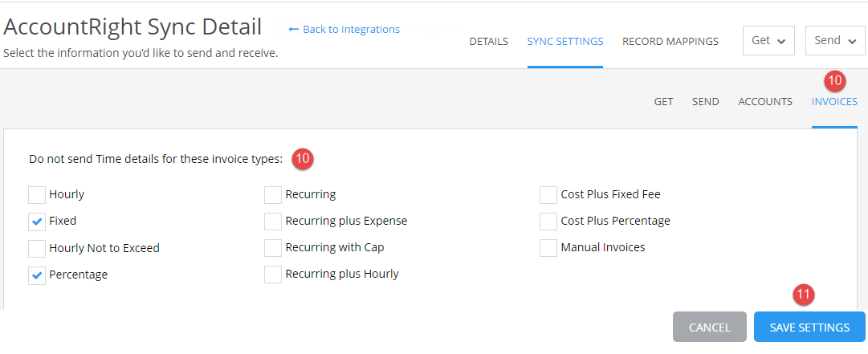Check the Hourly invoice type checkbox
This screenshot has width=868, height=354.
tap(37, 195)
